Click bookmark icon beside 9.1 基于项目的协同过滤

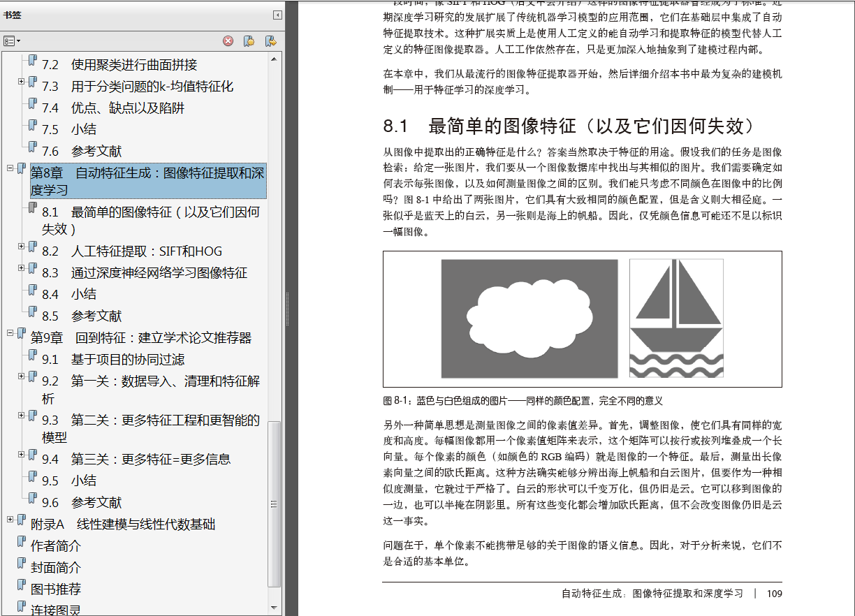tap(32, 356)
